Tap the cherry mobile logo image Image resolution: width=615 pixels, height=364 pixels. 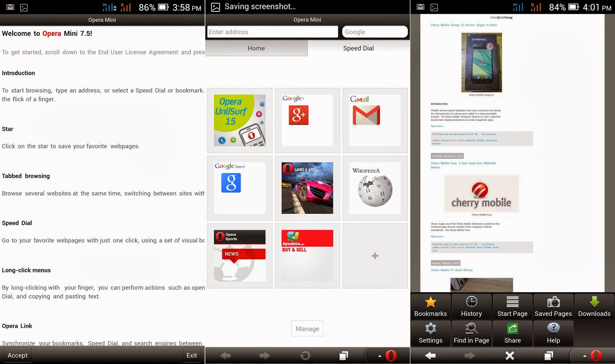(482, 193)
